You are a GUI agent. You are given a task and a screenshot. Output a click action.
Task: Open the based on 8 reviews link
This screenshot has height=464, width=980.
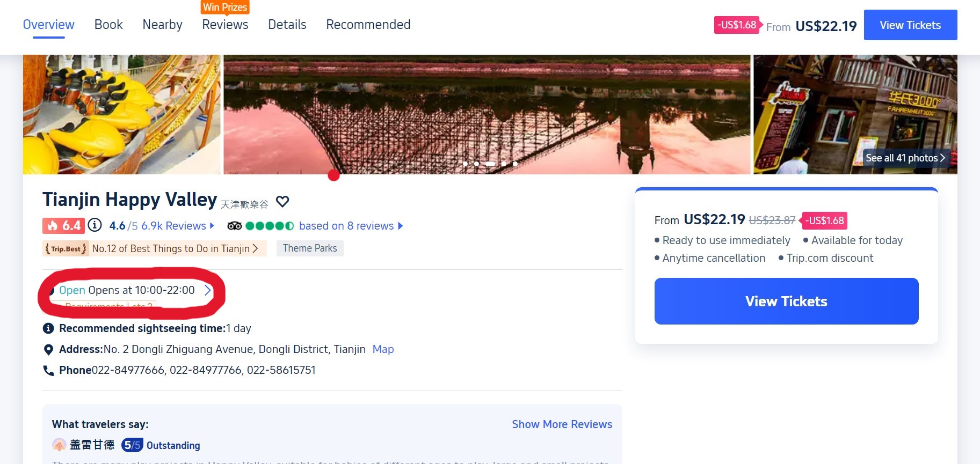point(346,226)
